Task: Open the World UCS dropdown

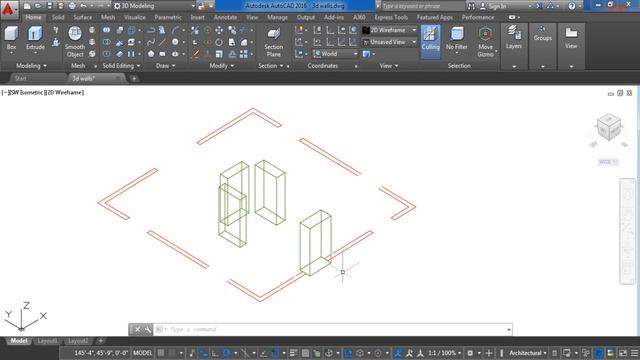Action: pyautogui.click(x=335, y=54)
